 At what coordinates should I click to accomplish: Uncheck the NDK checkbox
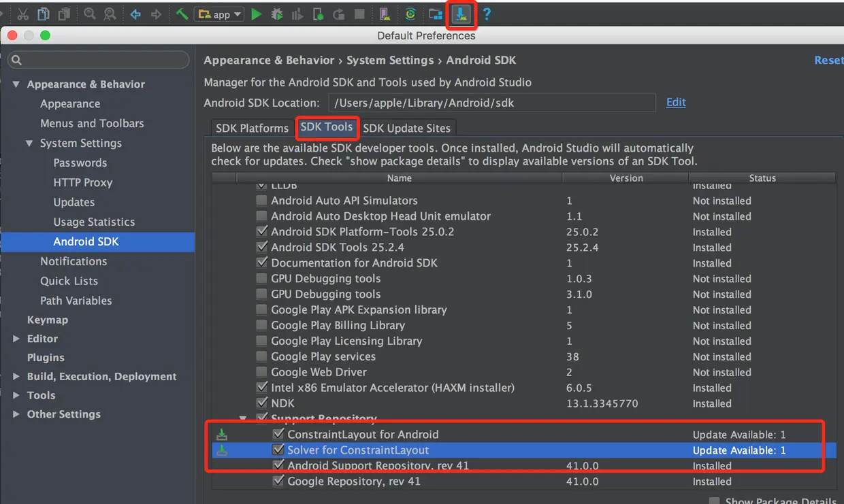coord(261,403)
